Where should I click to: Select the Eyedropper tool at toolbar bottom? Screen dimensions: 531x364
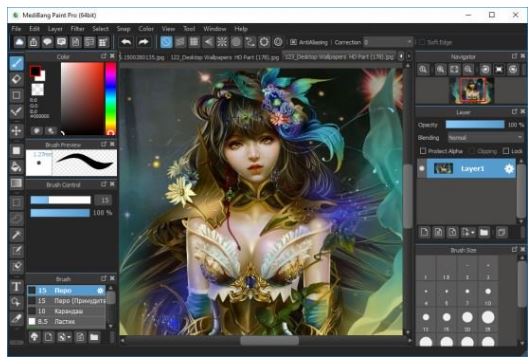click(16, 318)
